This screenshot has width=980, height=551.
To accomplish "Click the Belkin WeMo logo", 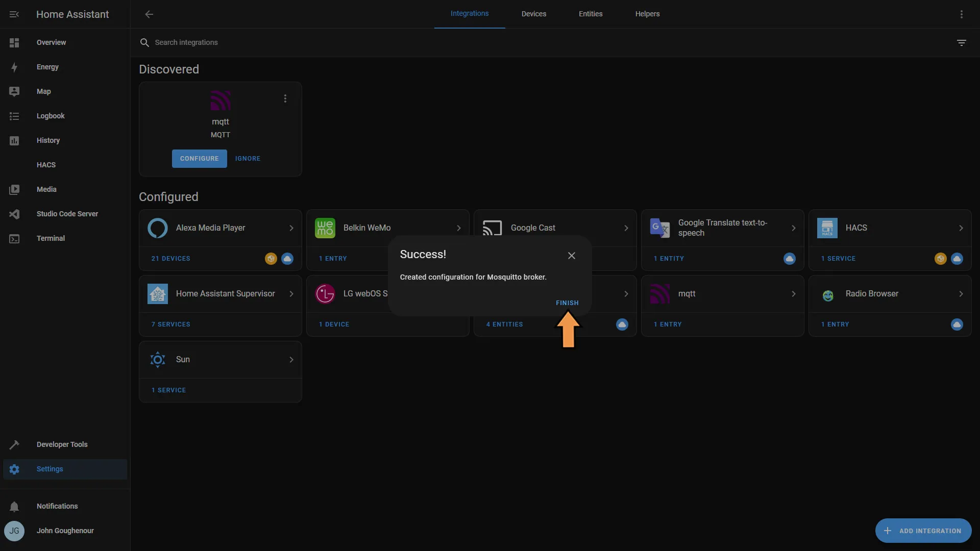I will (x=325, y=228).
